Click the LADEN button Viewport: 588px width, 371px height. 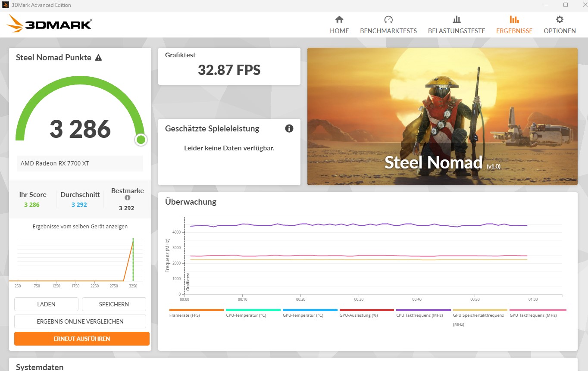pyautogui.click(x=46, y=304)
